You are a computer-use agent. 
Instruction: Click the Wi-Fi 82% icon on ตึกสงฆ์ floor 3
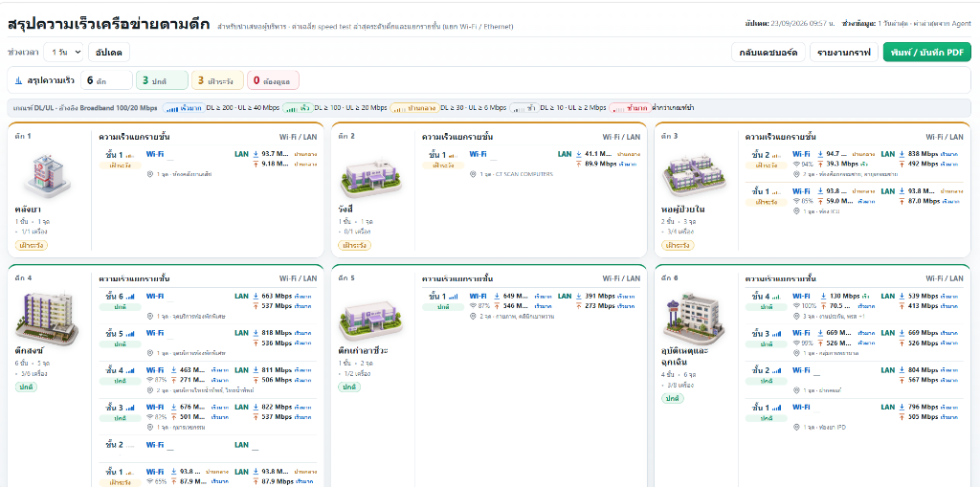[x=150, y=417]
